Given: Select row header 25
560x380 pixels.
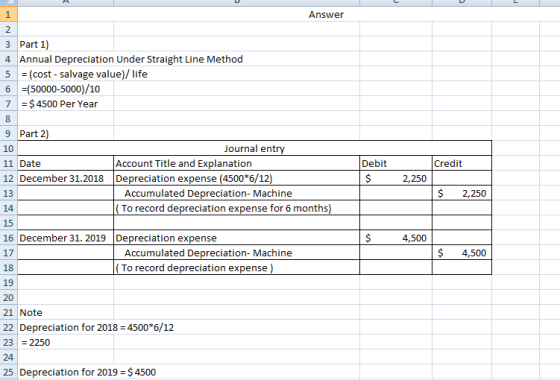Looking at the screenshot, I should [x=8, y=372].
